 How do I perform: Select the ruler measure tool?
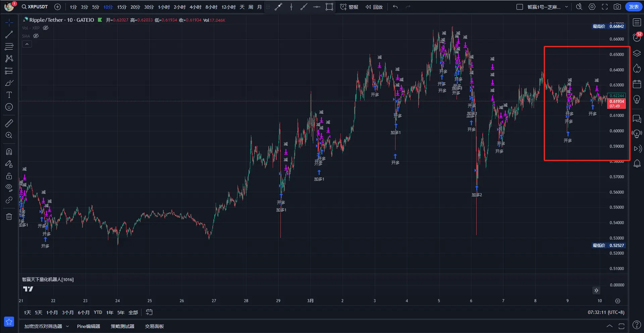click(9, 123)
